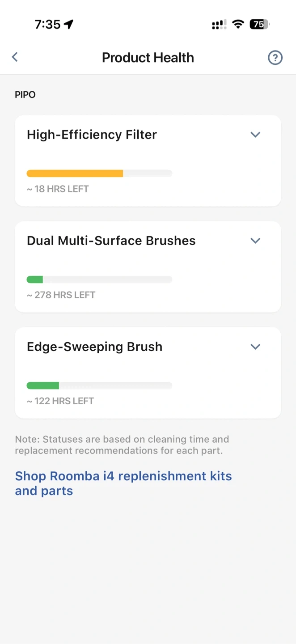Tap the Wi-Fi status icon
Viewport: 296px width, 644px height.
click(238, 24)
